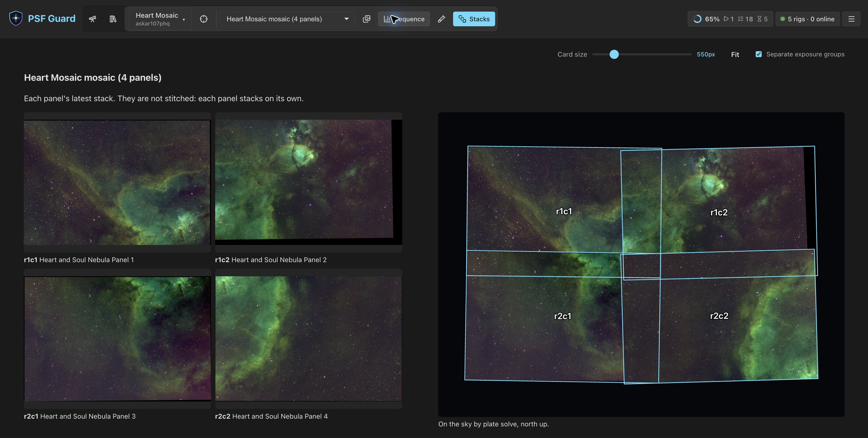
Task: Click 'On the sky by plate solve' caption
Action: tap(494, 424)
